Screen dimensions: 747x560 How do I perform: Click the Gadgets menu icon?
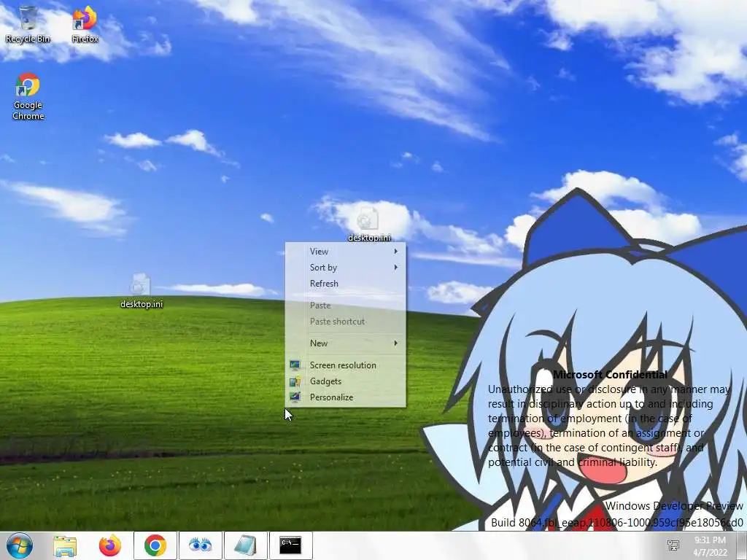pos(295,381)
